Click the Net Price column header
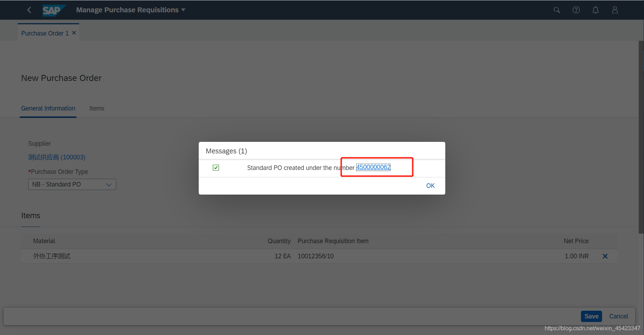 point(576,241)
